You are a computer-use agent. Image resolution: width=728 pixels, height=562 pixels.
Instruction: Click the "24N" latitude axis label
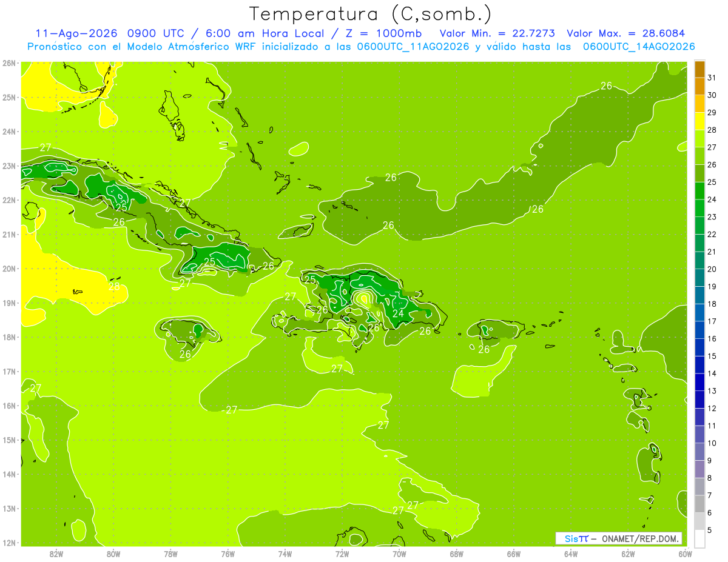point(9,132)
